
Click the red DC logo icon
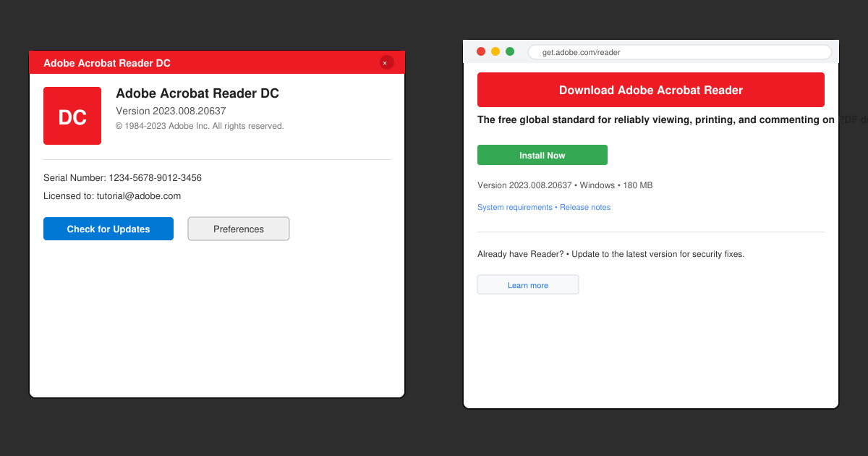[x=72, y=116]
